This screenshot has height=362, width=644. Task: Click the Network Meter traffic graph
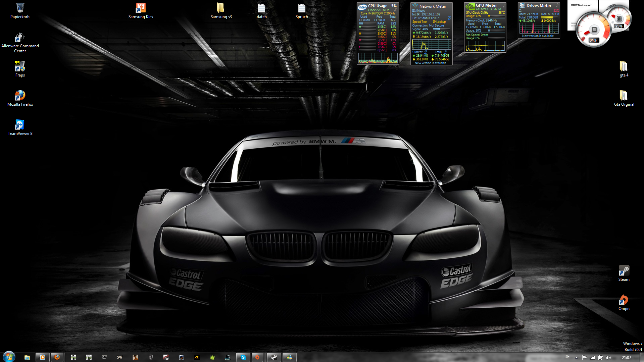(x=432, y=45)
